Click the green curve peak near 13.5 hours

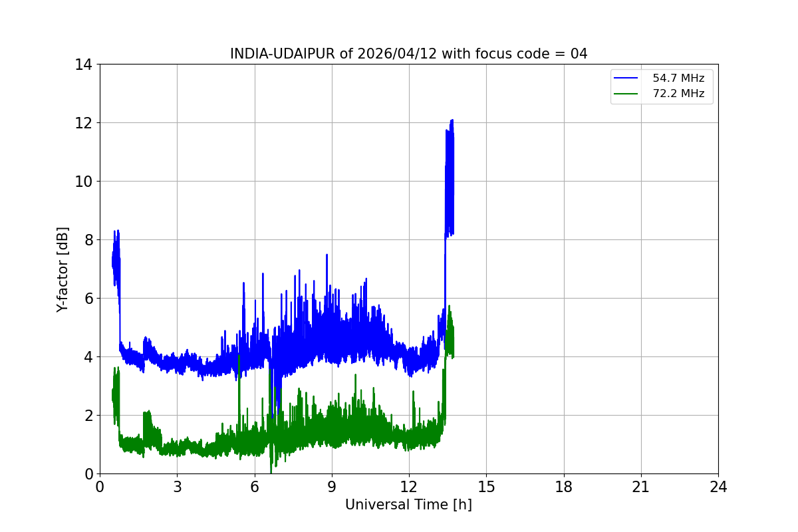[x=450, y=307]
